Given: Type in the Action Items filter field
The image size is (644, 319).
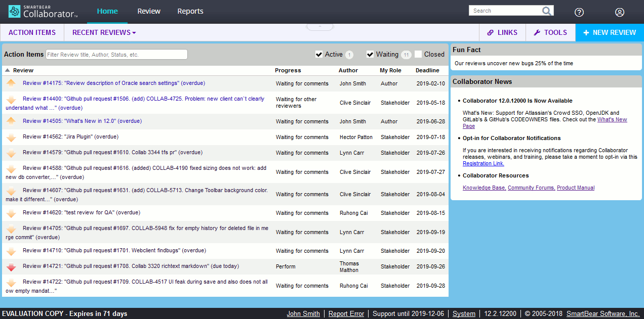Looking at the screenshot, I should pos(116,54).
